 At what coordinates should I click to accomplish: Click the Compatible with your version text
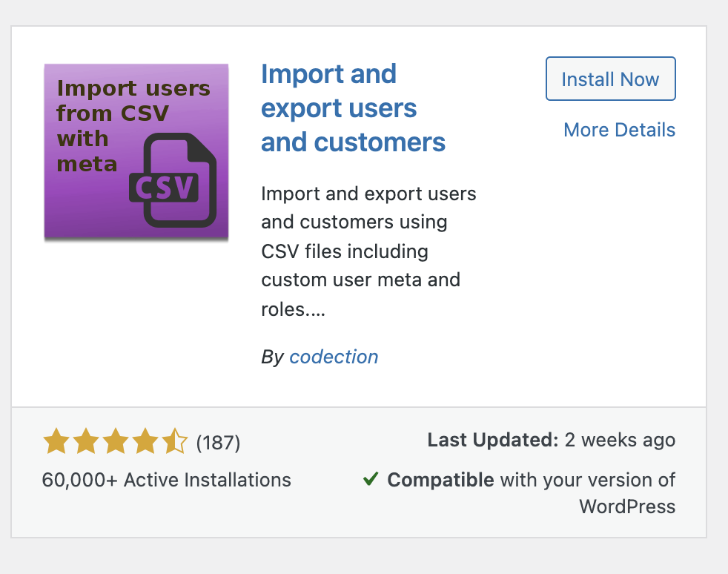tap(531, 480)
